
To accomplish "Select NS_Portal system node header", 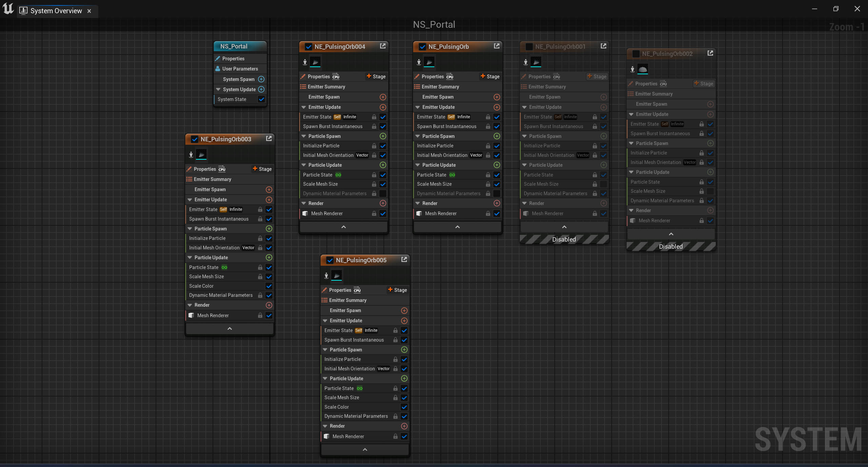I will (240, 46).
